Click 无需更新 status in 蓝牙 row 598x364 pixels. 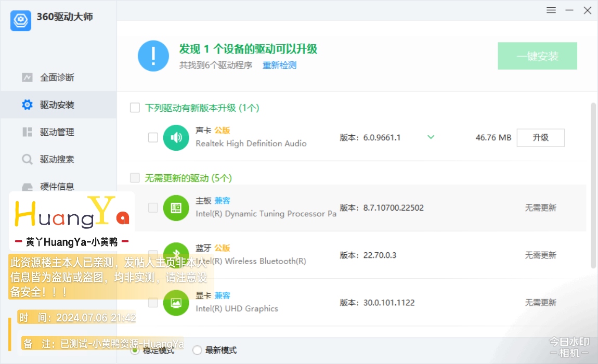coord(540,255)
